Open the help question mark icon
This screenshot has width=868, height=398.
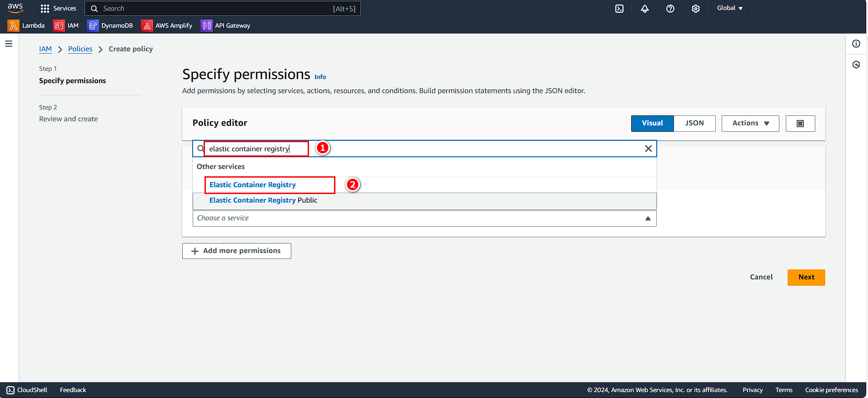point(670,9)
